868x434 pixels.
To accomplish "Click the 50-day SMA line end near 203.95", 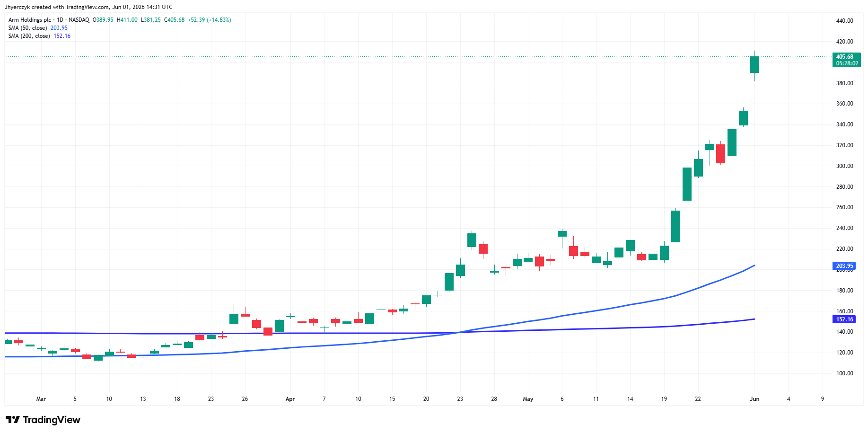I will (x=754, y=266).
